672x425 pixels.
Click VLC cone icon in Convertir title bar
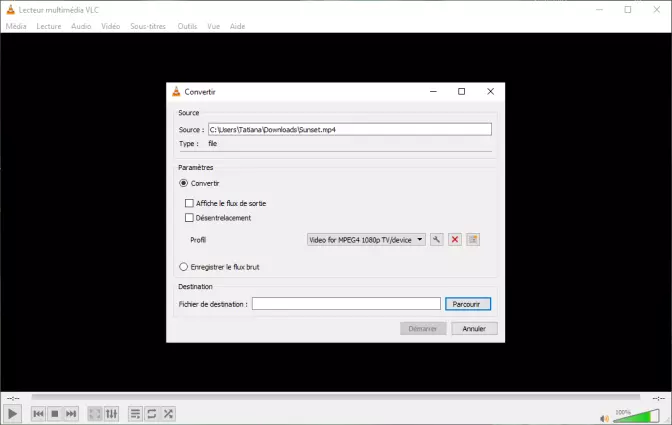point(176,91)
